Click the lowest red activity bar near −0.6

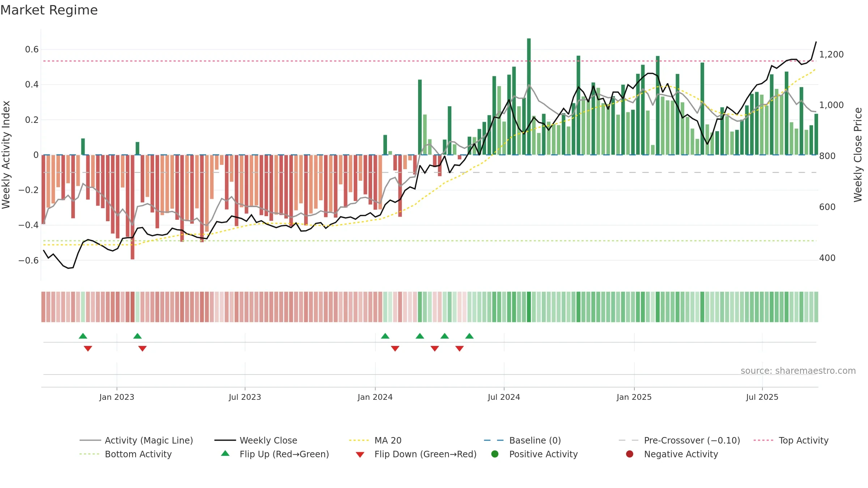tap(132, 207)
